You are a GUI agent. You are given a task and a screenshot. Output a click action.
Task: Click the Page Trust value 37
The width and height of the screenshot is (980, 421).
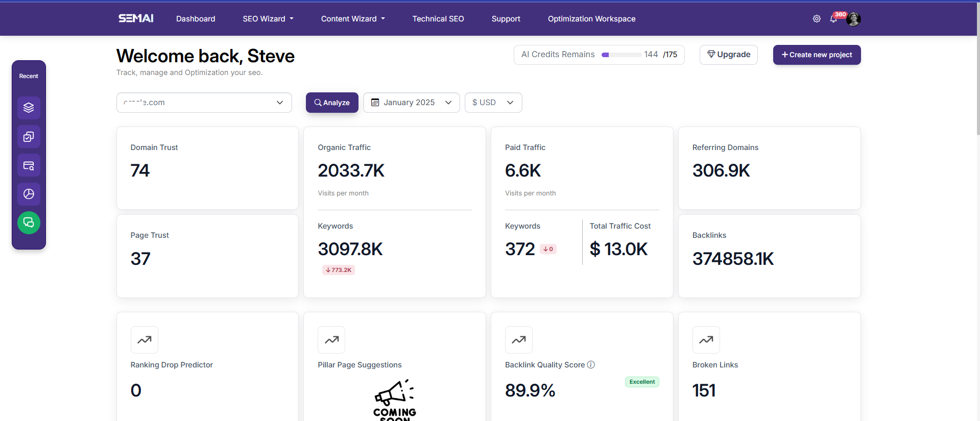tap(140, 259)
